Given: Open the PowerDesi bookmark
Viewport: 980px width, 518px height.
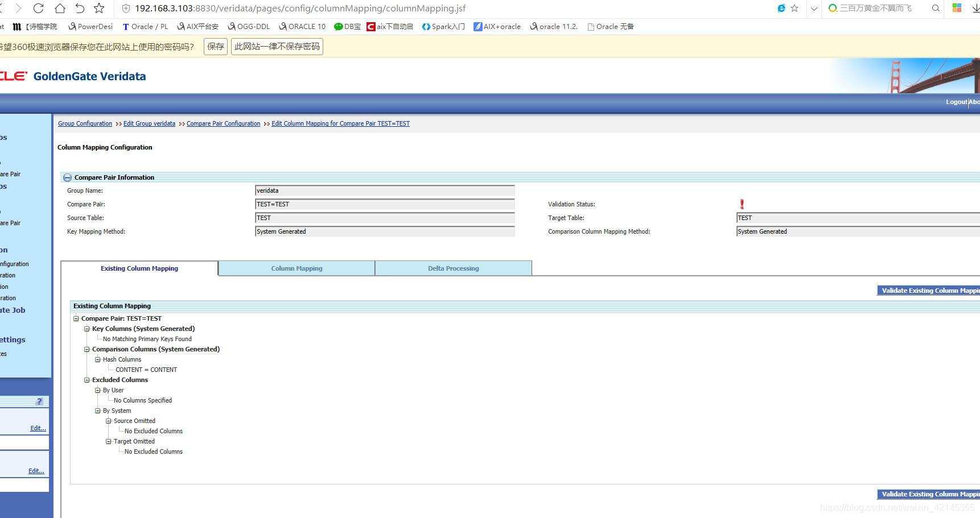Looking at the screenshot, I should pos(90,26).
